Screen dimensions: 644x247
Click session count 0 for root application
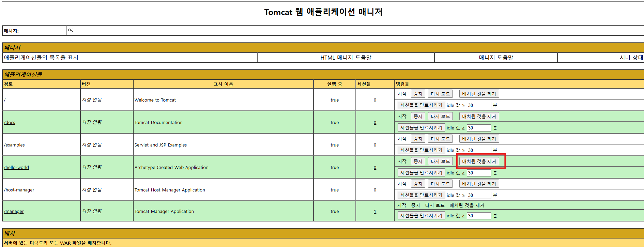(375, 100)
